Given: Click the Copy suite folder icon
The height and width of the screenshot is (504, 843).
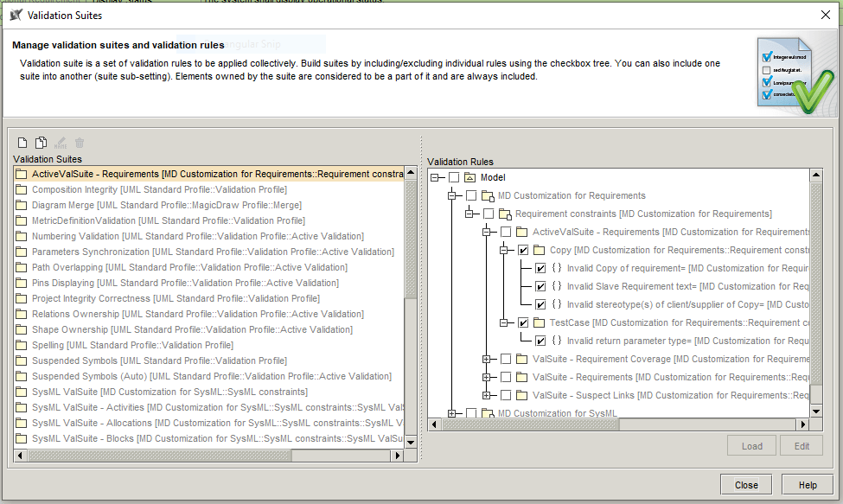Looking at the screenshot, I should 540,250.
